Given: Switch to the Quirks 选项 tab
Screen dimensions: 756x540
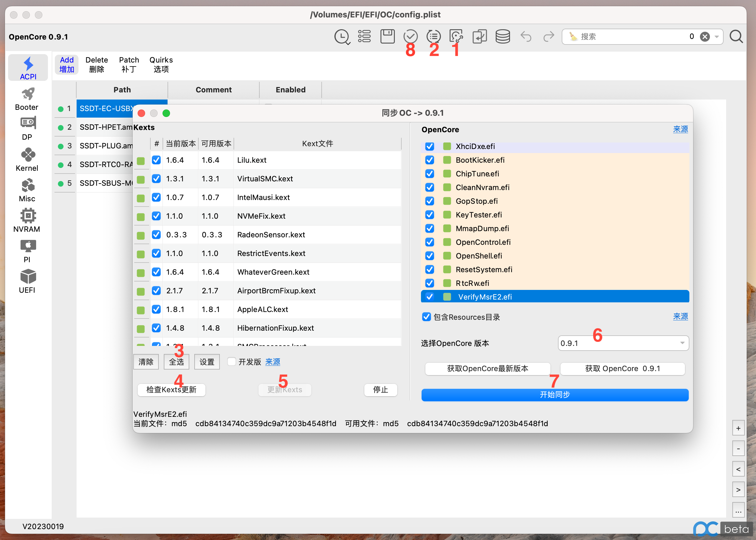Looking at the screenshot, I should pos(161,64).
